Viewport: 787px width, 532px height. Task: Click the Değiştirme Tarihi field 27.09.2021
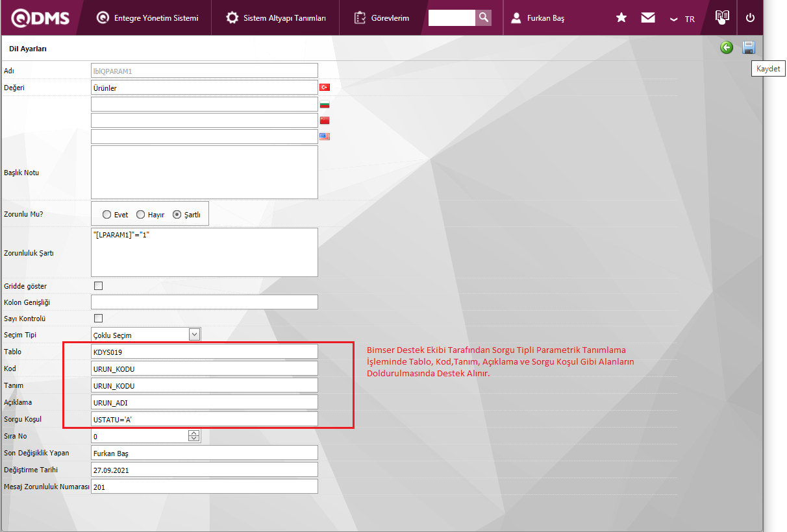[205, 470]
